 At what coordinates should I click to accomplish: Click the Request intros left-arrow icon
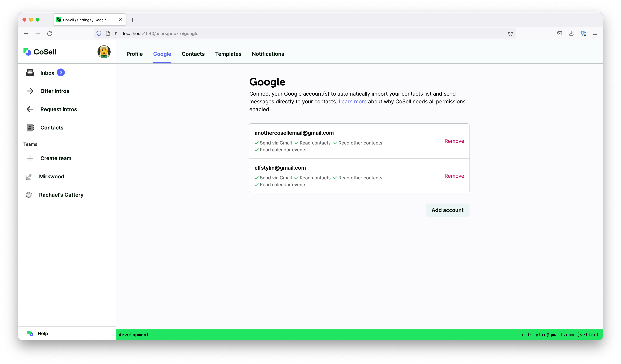click(x=30, y=109)
